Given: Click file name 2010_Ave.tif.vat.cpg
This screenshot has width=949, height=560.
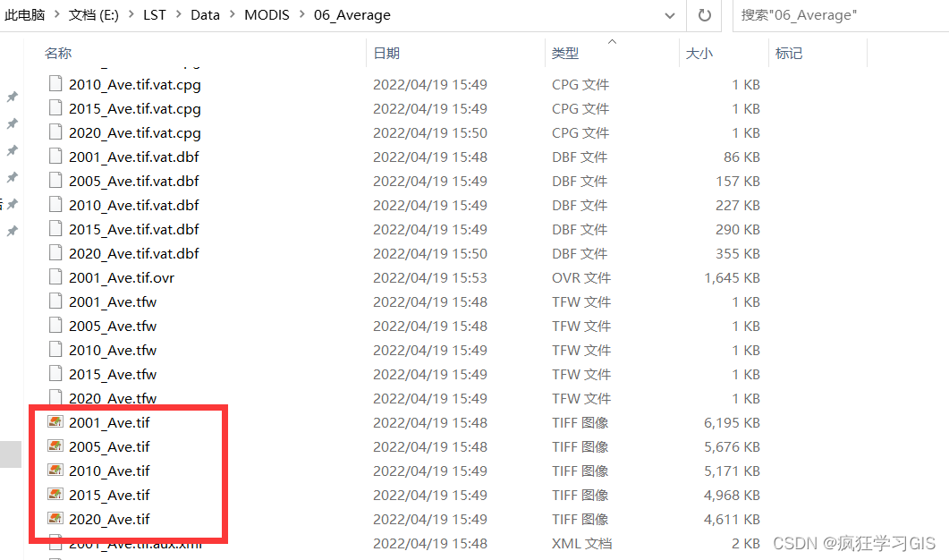Looking at the screenshot, I should click(x=135, y=85).
